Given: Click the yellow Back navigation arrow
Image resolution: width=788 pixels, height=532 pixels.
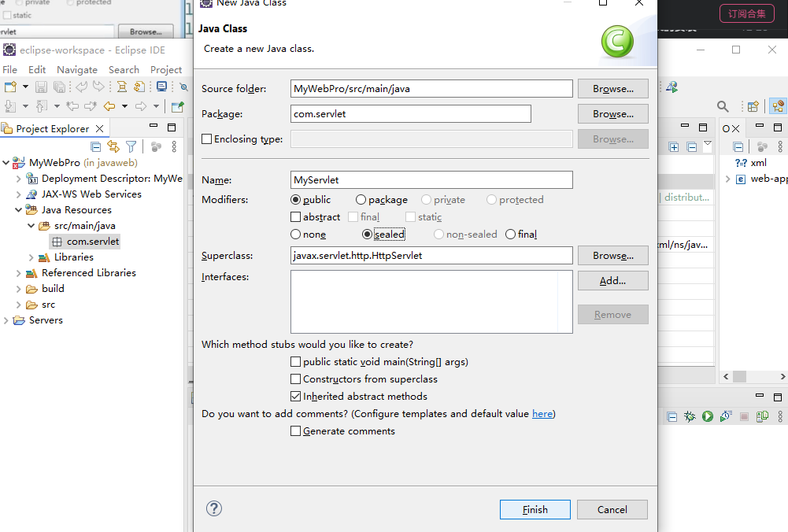Looking at the screenshot, I should click(109, 106).
